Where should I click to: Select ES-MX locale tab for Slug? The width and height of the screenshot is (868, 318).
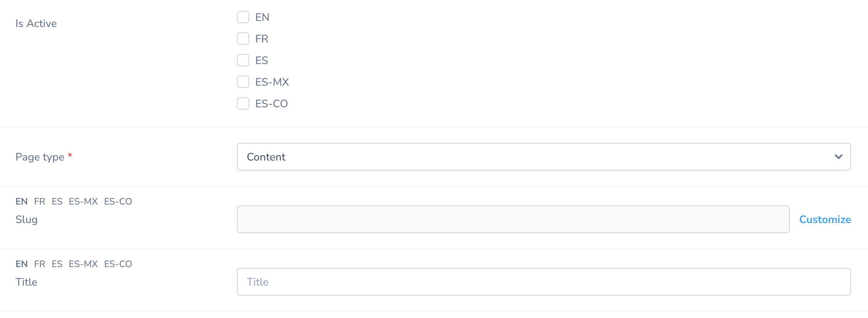point(83,201)
